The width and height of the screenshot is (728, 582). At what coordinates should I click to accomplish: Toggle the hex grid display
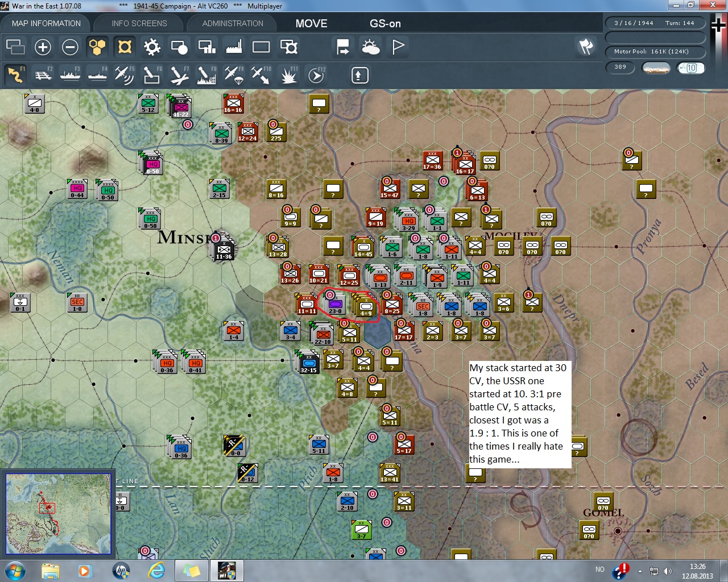click(x=97, y=47)
